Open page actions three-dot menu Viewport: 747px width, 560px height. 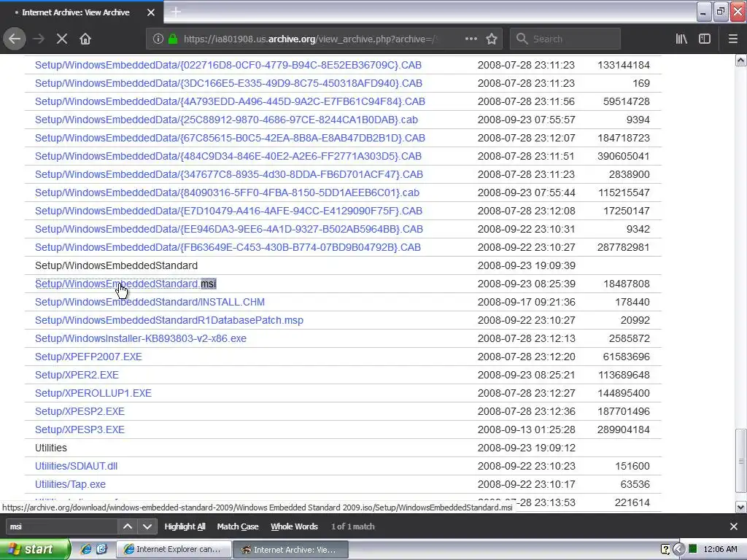tap(471, 39)
